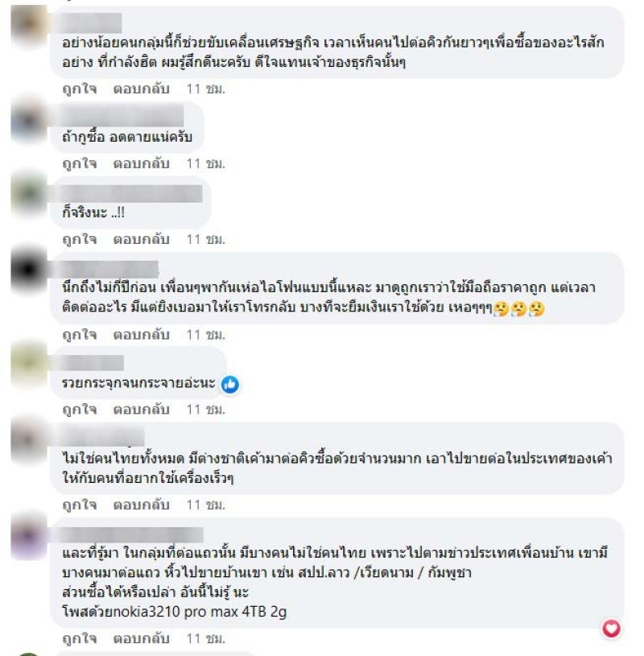Click the heart reaction icon on last comment
The height and width of the screenshot is (656, 644).
point(611,629)
